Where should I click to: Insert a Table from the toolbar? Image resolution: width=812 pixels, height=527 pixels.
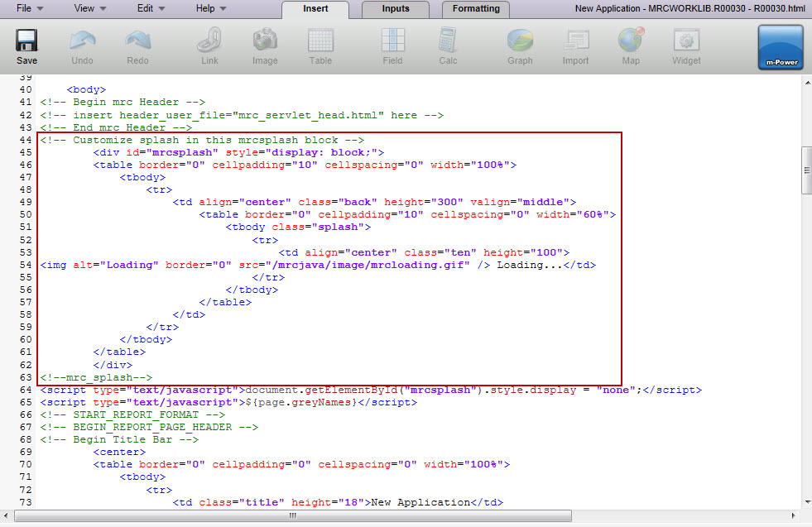(320, 41)
